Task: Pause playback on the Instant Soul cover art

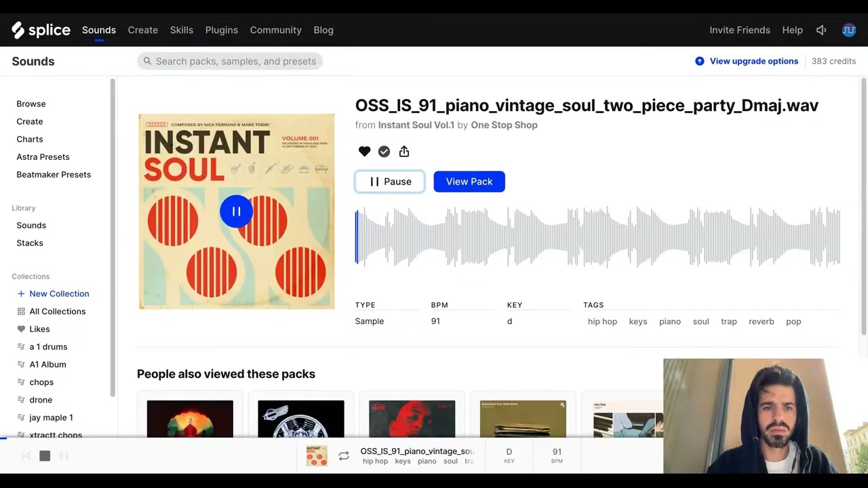Action: pyautogui.click(x=236, y=211)
